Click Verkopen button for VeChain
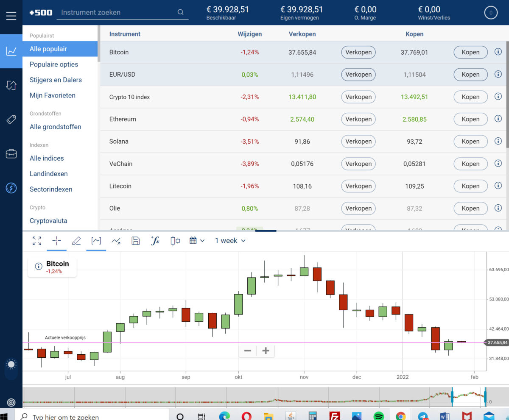509x420 pixels. (x=358, y=164)
